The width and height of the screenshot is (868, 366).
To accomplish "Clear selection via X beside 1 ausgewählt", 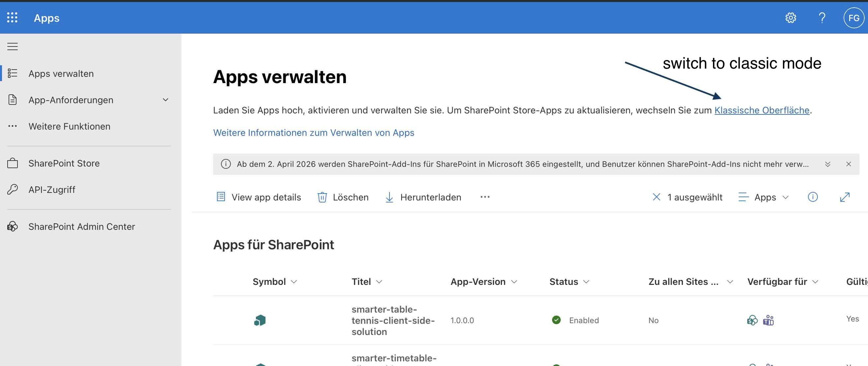I will pos(656,197).
